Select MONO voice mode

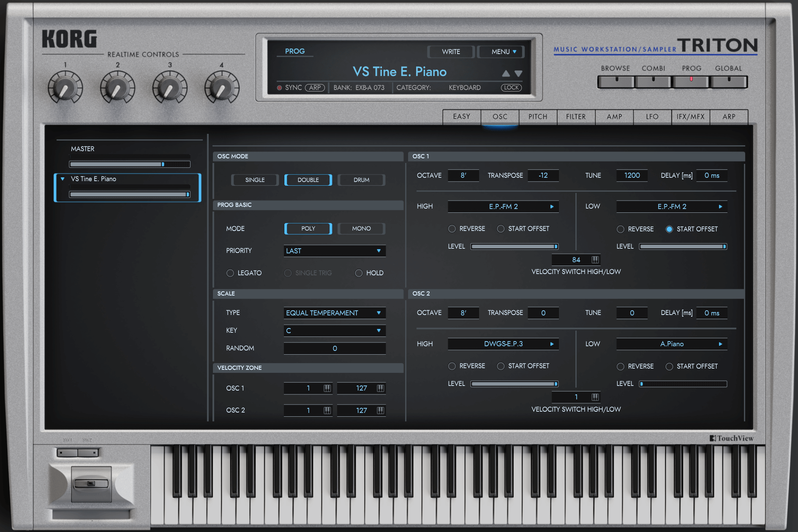coord(361,228)
